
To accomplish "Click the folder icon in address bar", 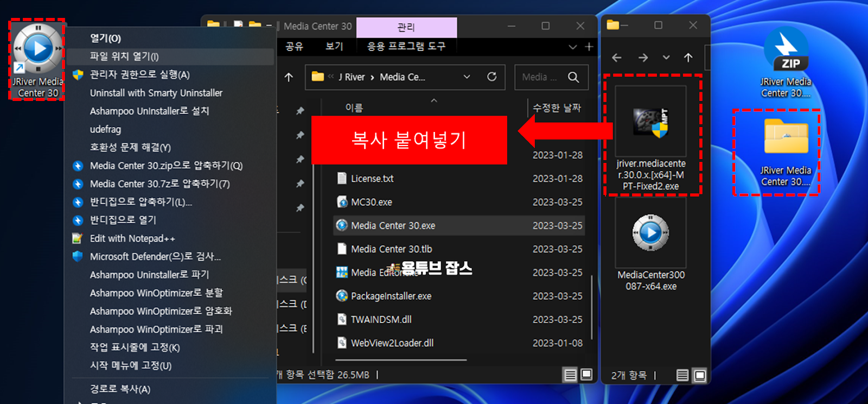I will (318, 77).
